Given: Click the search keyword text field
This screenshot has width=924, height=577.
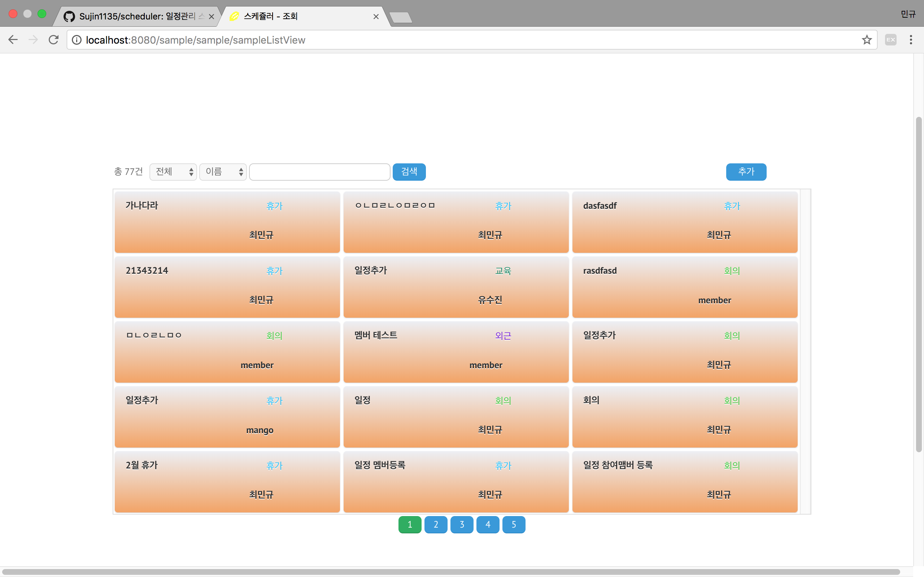Looking at the screenshot, I should pos(319,172).
